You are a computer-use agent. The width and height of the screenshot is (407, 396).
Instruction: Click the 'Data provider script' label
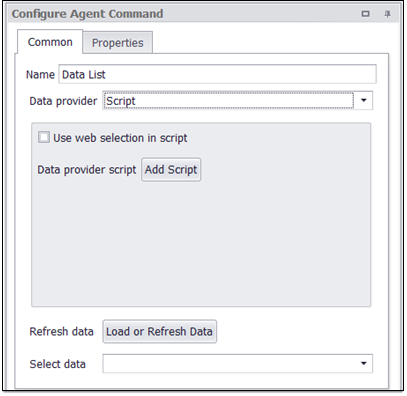coord(87,170)
